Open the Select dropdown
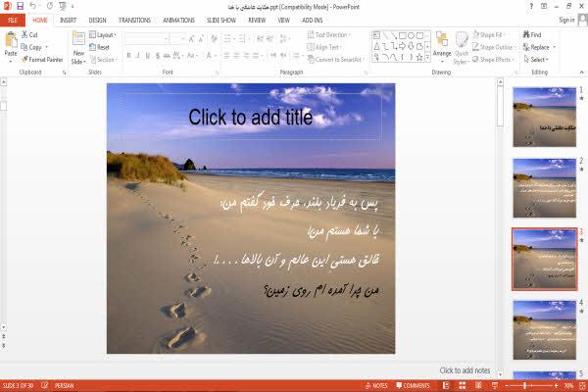Screen dimensions: 588x392 536,59
